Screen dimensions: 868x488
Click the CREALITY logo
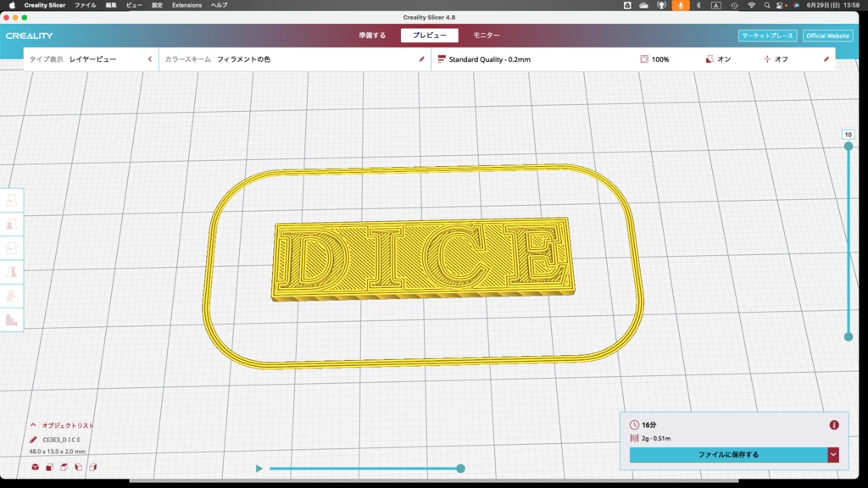pos(30,36)
